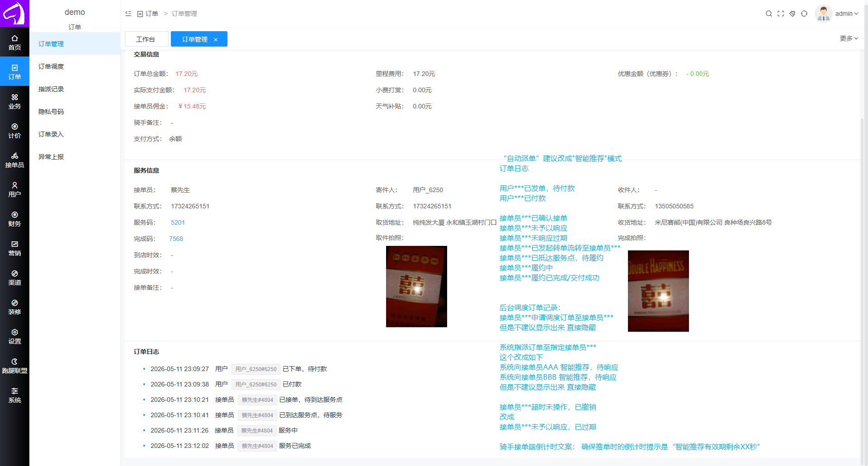Open 异常上报 in the submenu

[x=75, y=157]
